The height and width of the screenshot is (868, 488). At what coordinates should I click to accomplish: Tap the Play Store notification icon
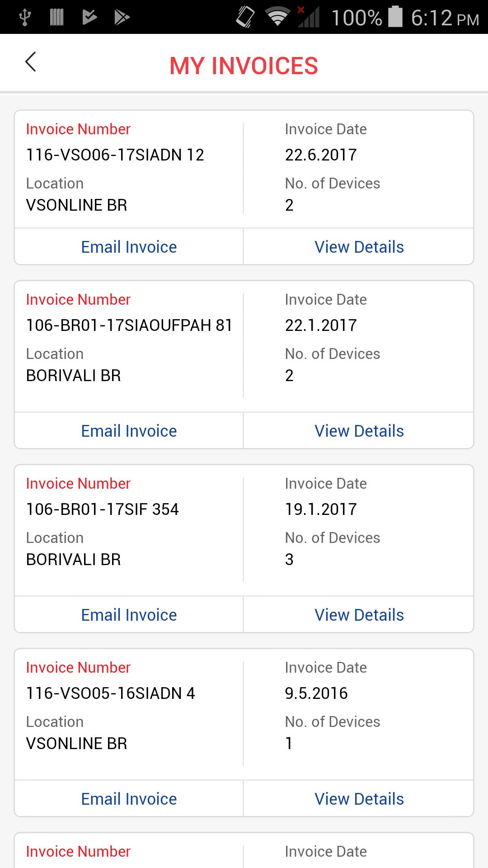[122, 17]
